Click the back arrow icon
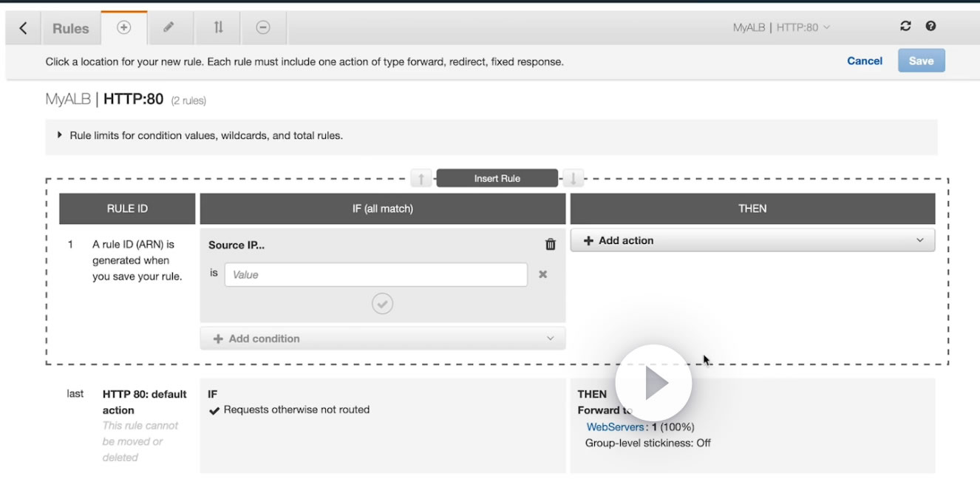Viewport: 980px width, 496px height. pos(23,28)
